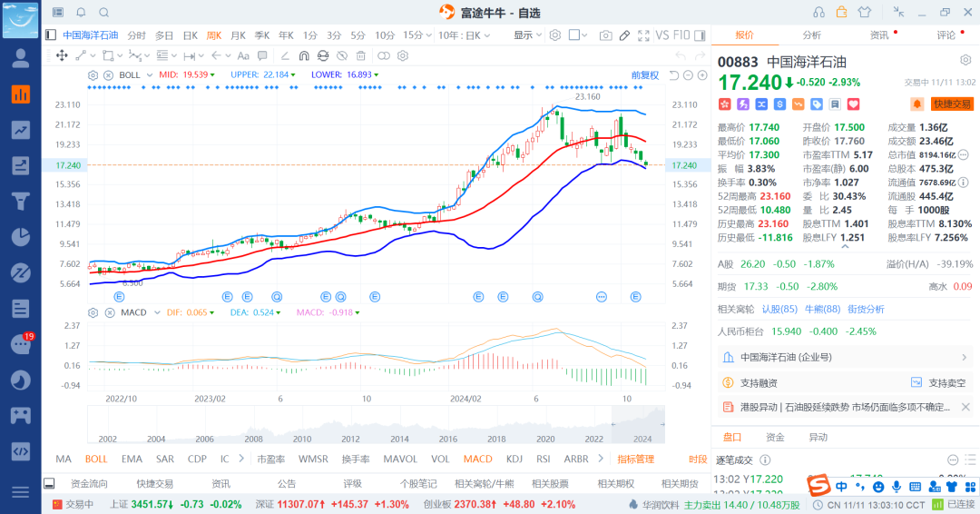This screenshot has height=514, width=980.
Task: Open the price alert bell icon
Action: (x=917, y=104)
